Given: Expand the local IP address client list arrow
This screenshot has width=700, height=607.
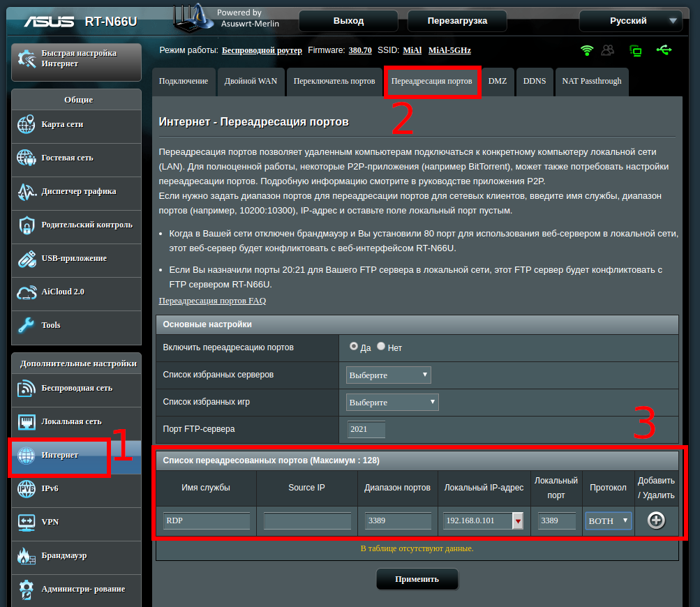Looking at the screenshot, I should tap(518, 521).
